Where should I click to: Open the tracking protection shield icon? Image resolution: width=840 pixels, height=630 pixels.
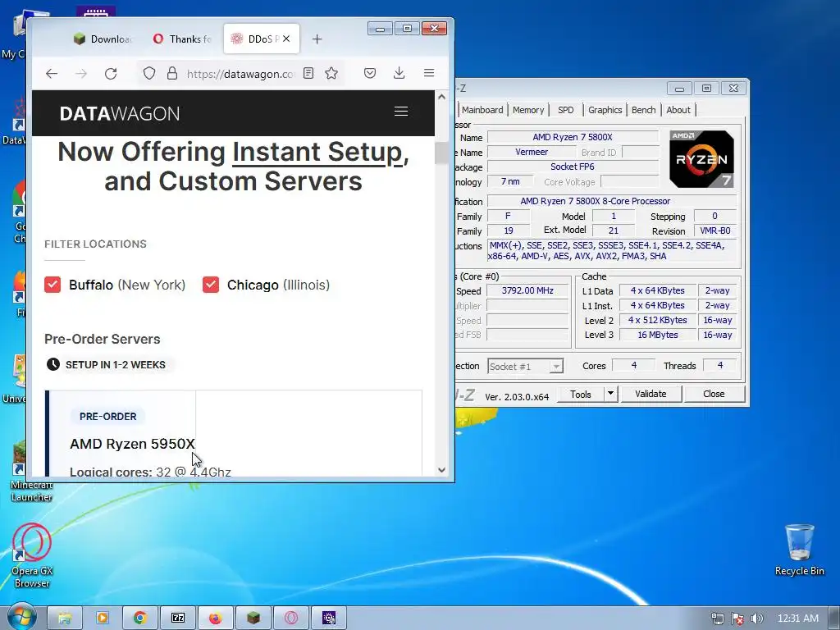149,73
